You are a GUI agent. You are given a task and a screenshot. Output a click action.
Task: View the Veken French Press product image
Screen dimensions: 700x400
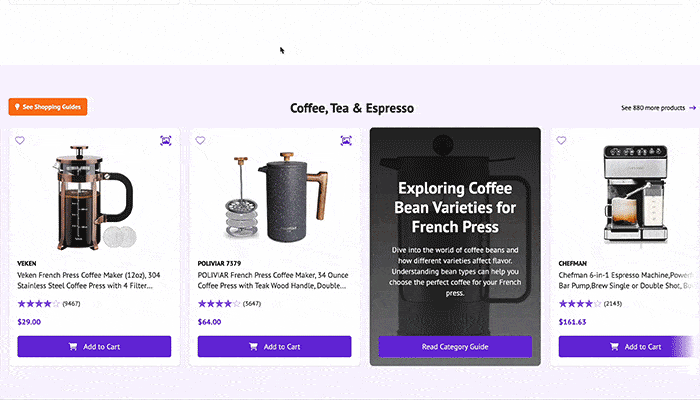94,197
